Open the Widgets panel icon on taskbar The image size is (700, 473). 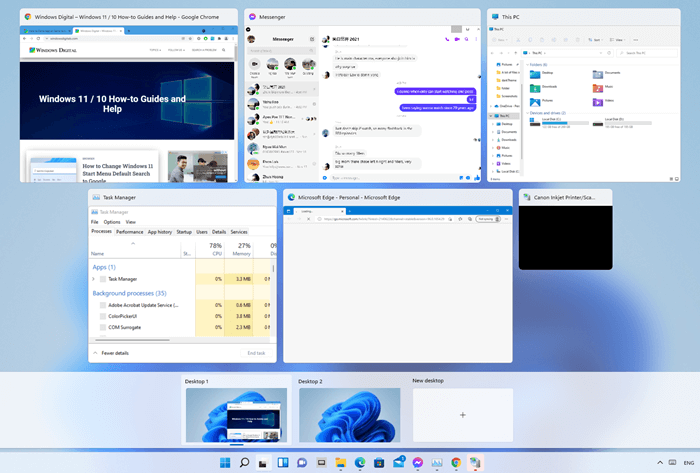pos(283,463)
